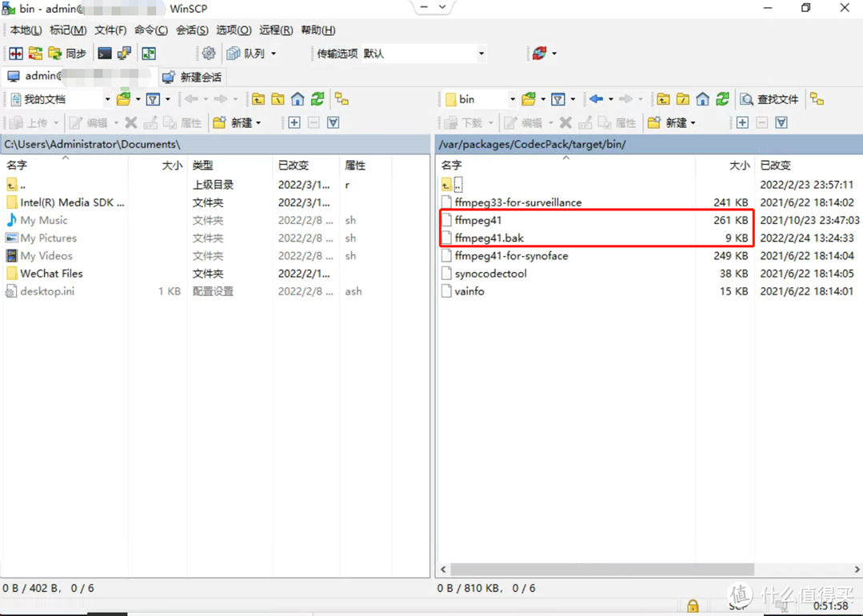Click local panel select files plus icon
The width and height of the screenshot is (863, 616).
tap(294, 122)
